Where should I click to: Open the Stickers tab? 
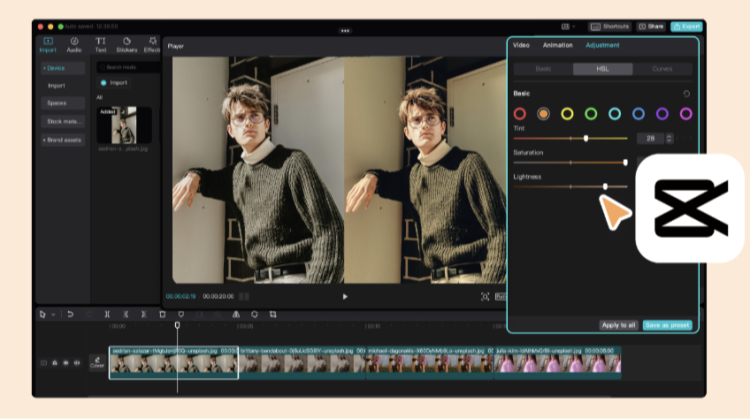coord(127,45)
